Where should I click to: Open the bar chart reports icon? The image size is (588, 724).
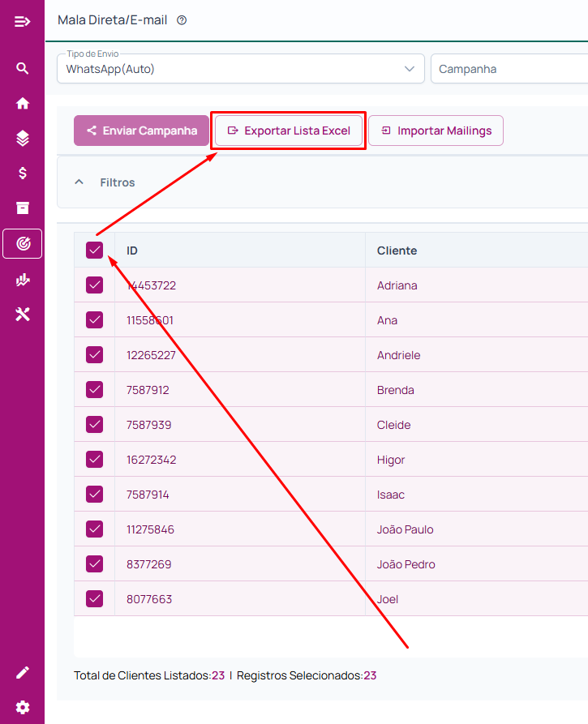[x=22, y=280]
